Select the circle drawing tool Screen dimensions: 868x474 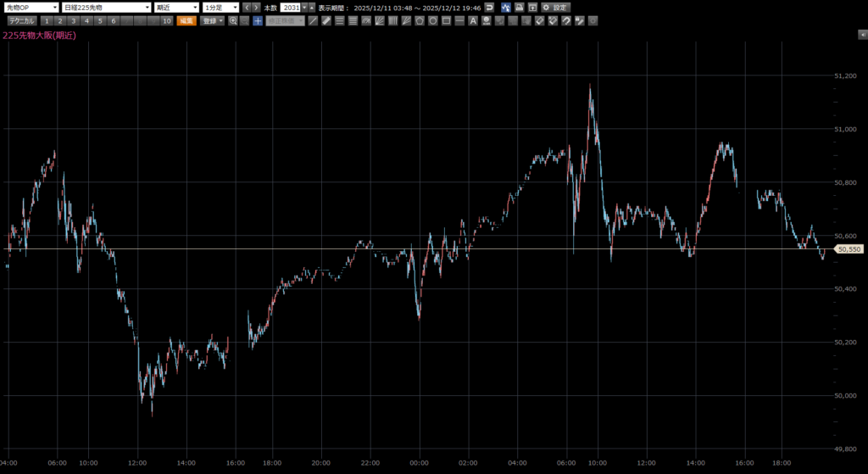pos(432,20)
